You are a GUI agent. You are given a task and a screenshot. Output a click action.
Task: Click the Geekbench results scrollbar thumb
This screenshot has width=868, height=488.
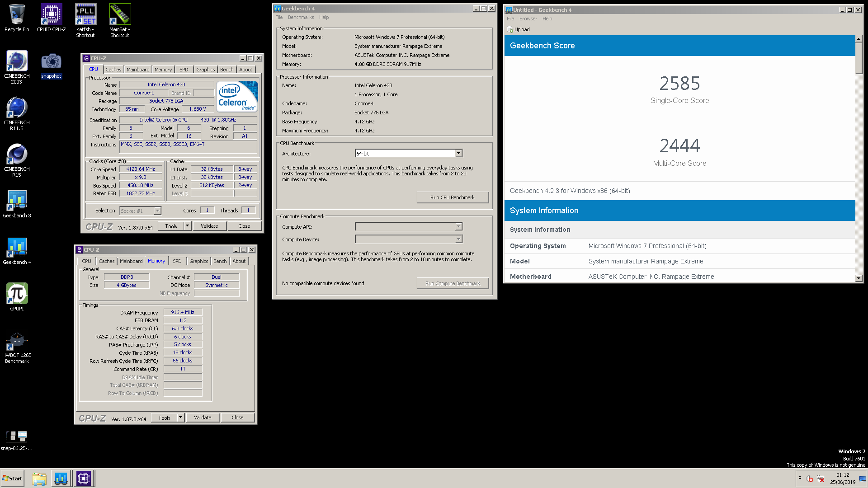tap(859, 58)
